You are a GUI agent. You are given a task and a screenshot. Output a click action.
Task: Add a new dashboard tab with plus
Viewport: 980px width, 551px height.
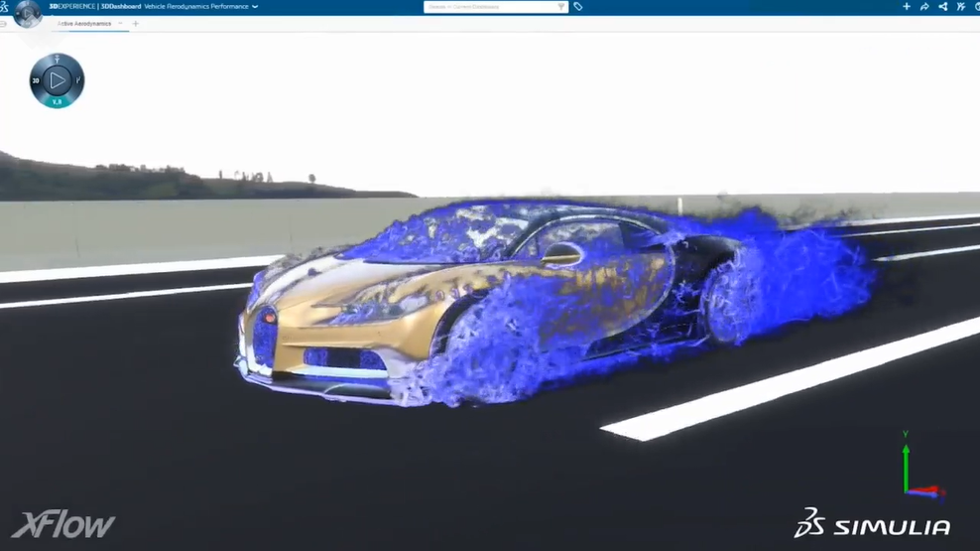[136, 23]
